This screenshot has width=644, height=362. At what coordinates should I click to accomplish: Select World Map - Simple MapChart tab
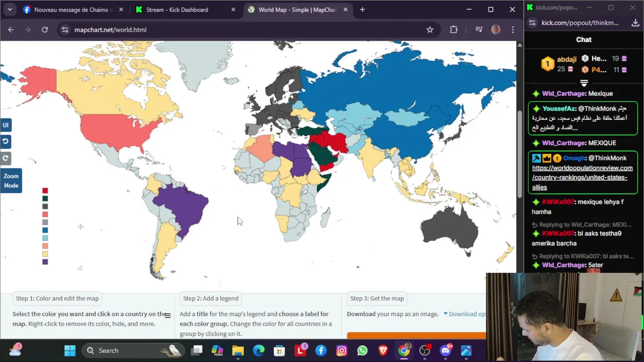(297, 10)
